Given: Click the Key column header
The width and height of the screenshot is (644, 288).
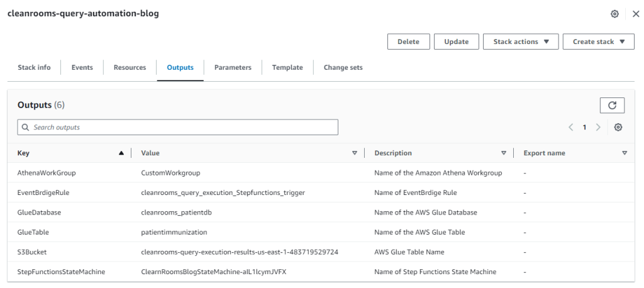Looking at the screenshot, I should (x=23, y=153).
